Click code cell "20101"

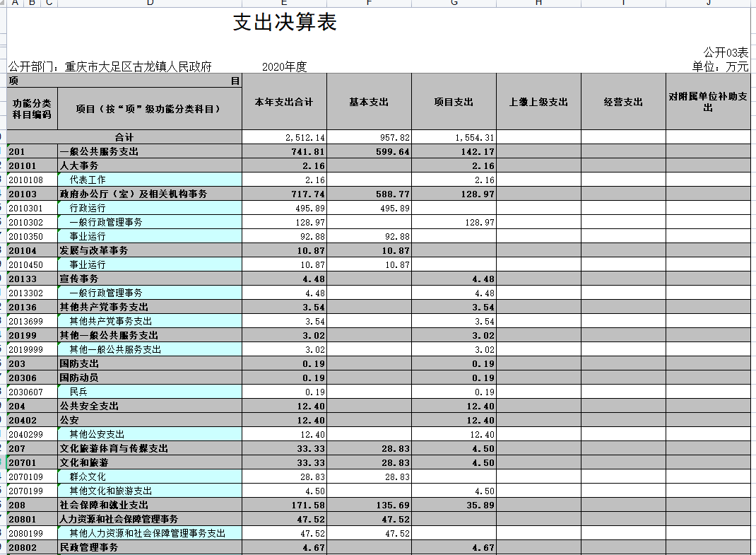point(32,165)
